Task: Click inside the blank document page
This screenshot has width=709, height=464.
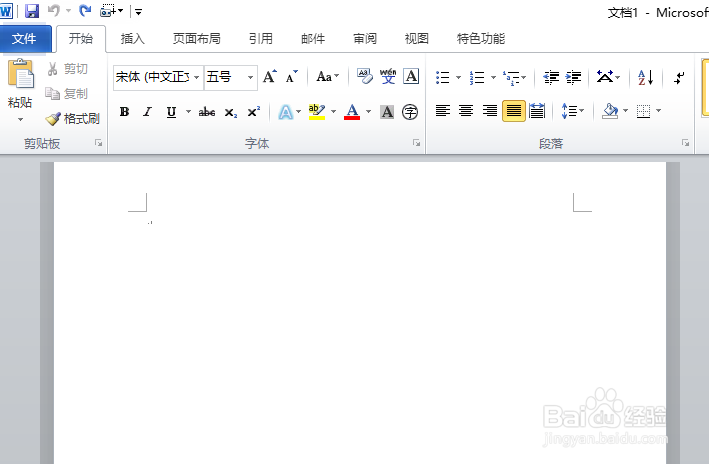Action: tap(360, 313)
